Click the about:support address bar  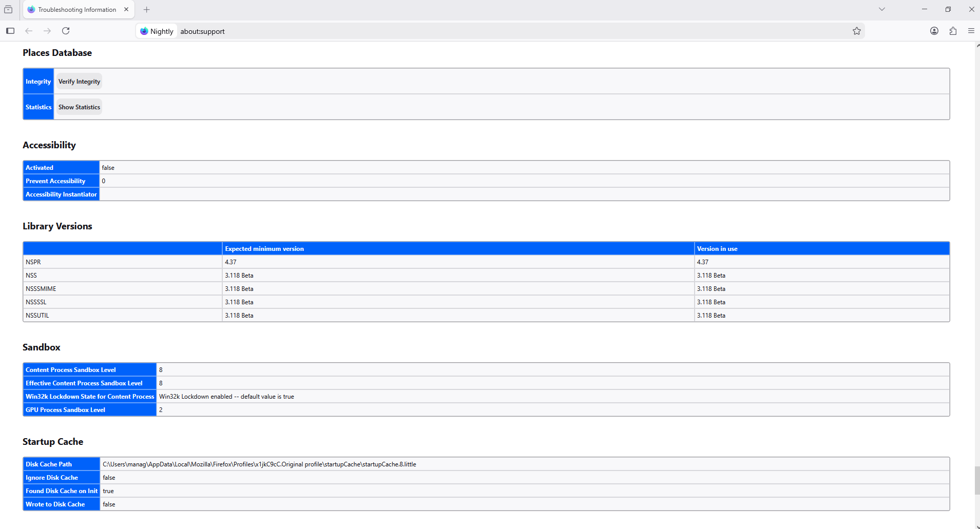point(462,31)
